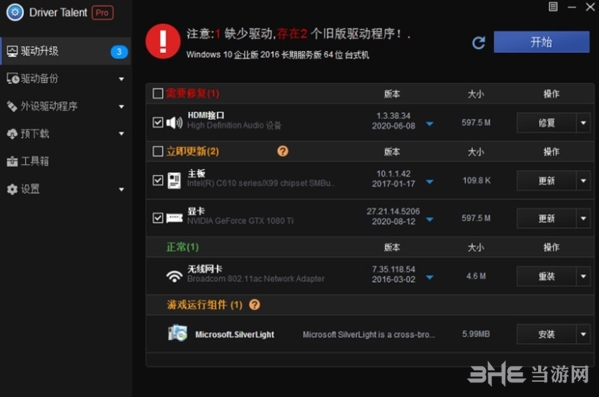The image size is (599, 397).
Task: Click the 109.8 K size value
Action: tap(476, 180)
